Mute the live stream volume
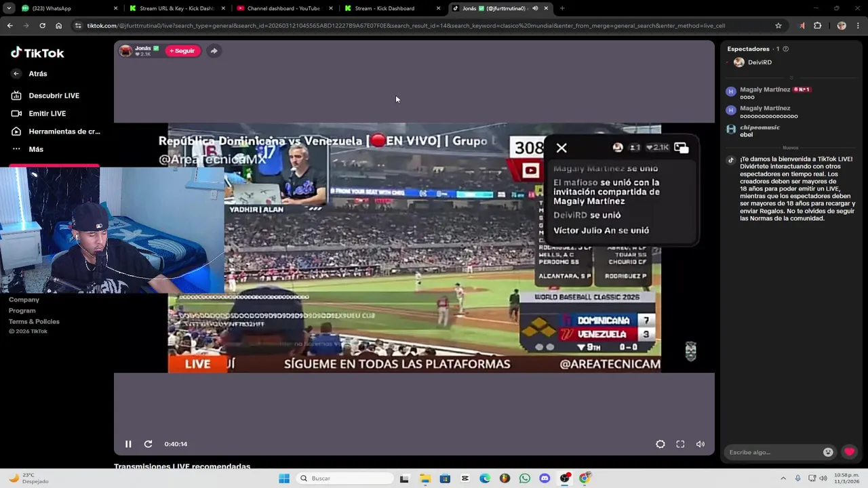 (701, 444)
